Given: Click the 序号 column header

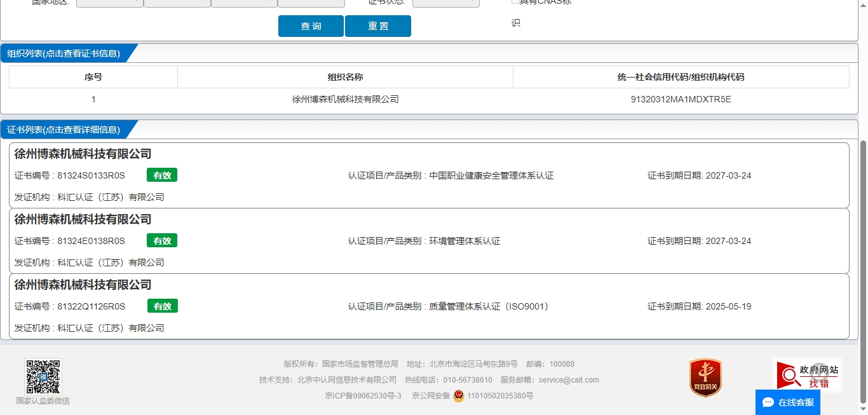Looking at the screenshot, I should coord(93,77).
